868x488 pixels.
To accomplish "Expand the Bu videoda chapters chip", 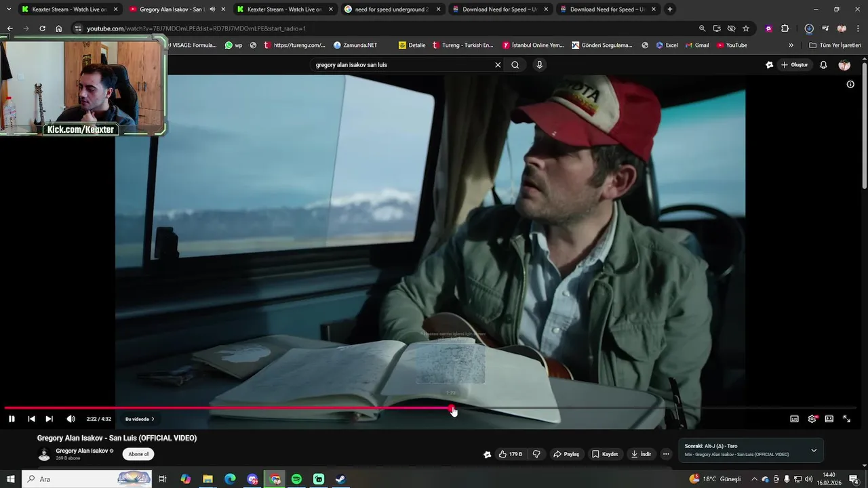I will click(x=140, y=419).
